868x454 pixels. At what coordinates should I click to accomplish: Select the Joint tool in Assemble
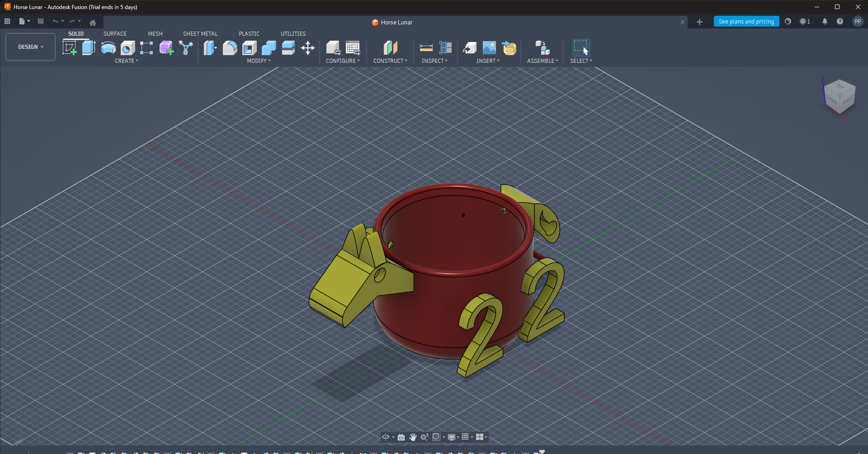(x=542, y=47)
